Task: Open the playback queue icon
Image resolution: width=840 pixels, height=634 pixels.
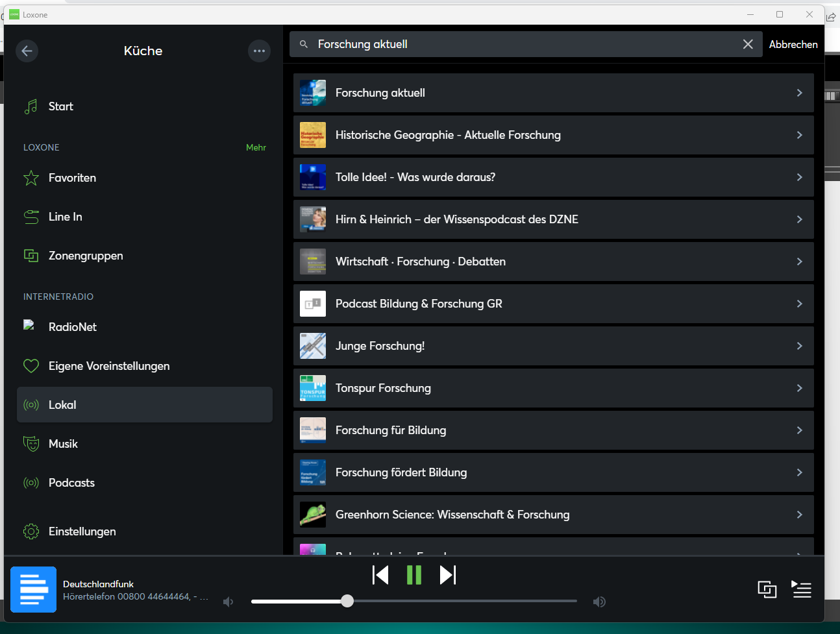Action: 802,589
